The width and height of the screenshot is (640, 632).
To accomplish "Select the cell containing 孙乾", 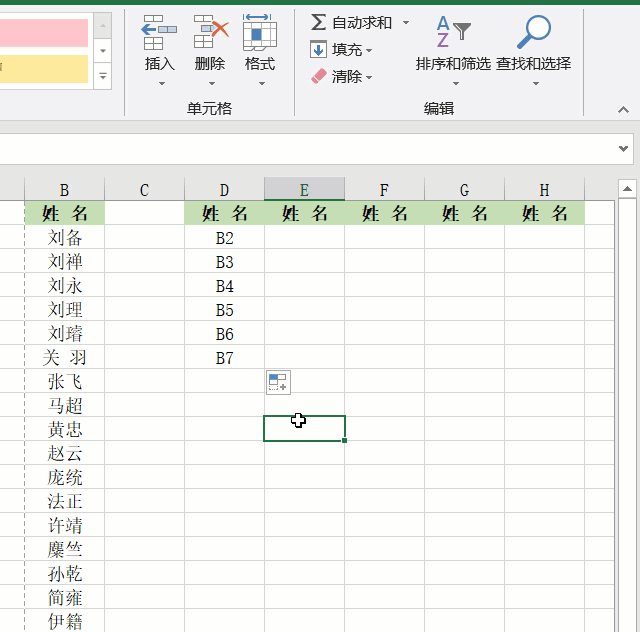I will pyautogui.click(x=64, y=573).
